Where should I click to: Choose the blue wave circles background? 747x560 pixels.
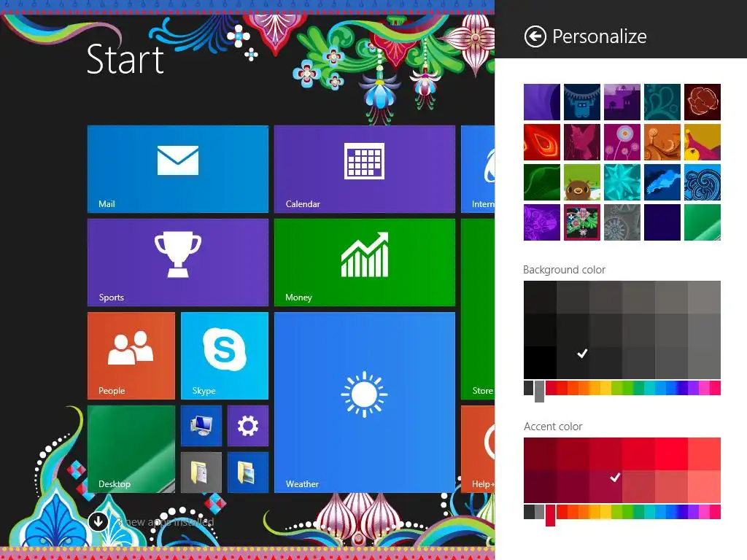tap(703, 182)
